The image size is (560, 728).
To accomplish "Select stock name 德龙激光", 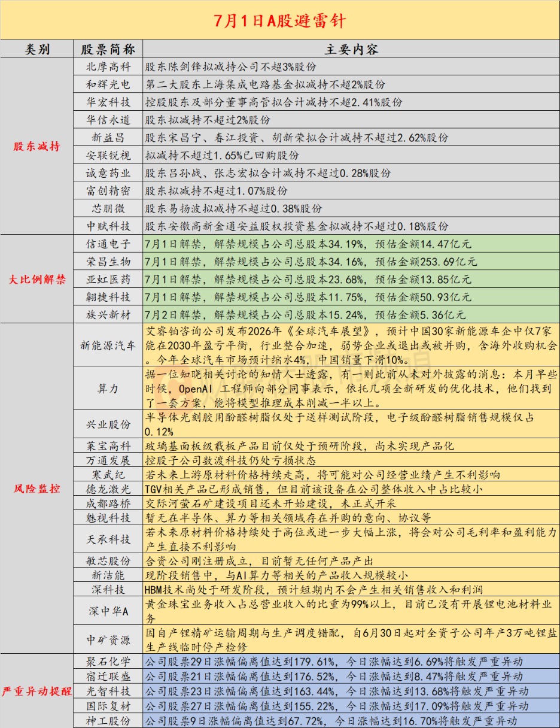I will click(108, 489).
